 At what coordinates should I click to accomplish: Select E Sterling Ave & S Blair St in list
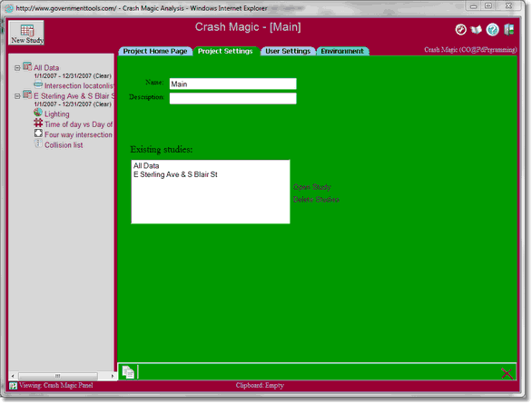coord(175,174)
